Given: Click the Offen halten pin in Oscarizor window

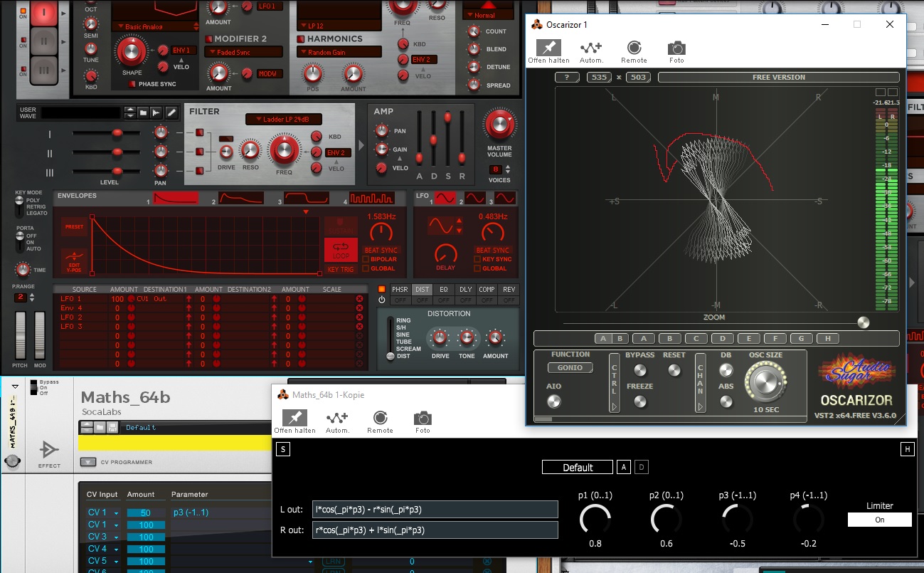Looking at the screenshot, I should click(548, 51).
